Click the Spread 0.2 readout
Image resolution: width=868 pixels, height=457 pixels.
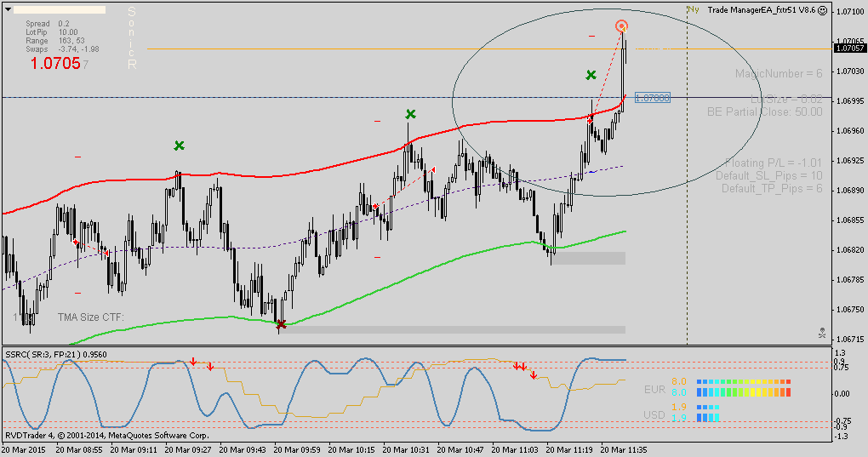point(48,24)
